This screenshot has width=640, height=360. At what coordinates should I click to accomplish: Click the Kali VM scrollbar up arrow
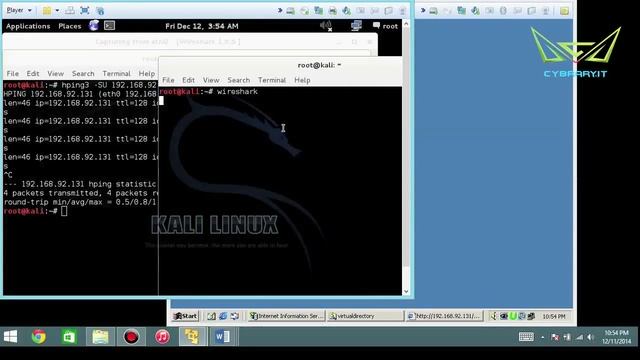(x=406, y=24)
